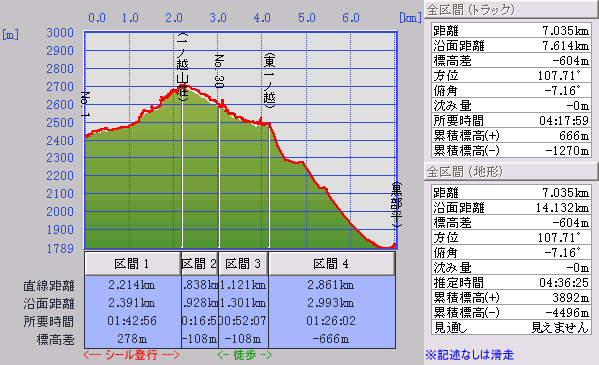599x365 pixels.
Task: Click the 1.301km value in section 3
Action: click(243, 303)
